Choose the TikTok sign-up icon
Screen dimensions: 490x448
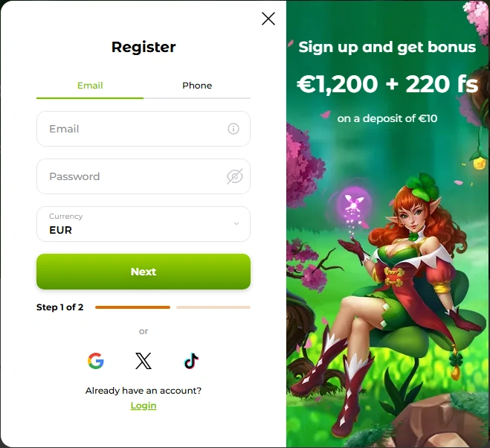[191, 361]
